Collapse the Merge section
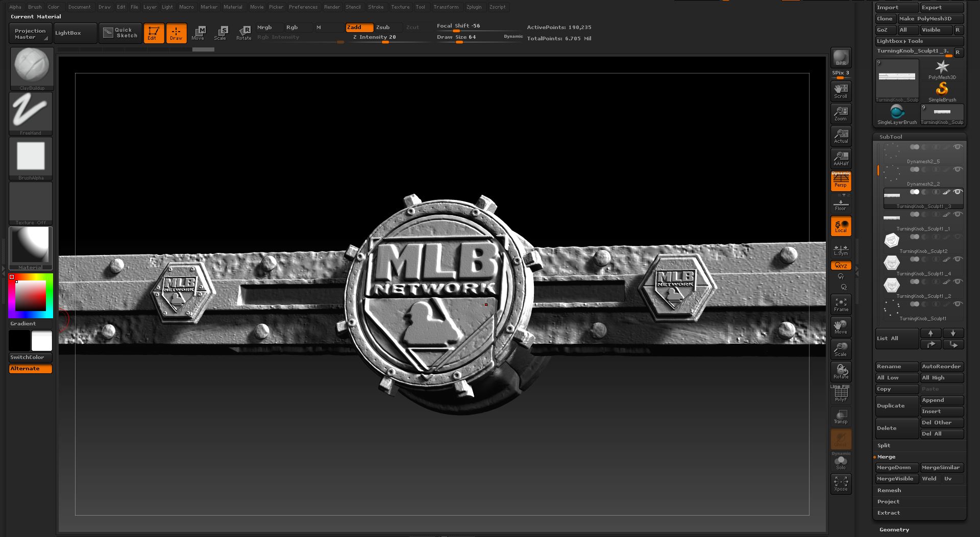The width and height of the screenshot is (980, 537). [886, 456]
